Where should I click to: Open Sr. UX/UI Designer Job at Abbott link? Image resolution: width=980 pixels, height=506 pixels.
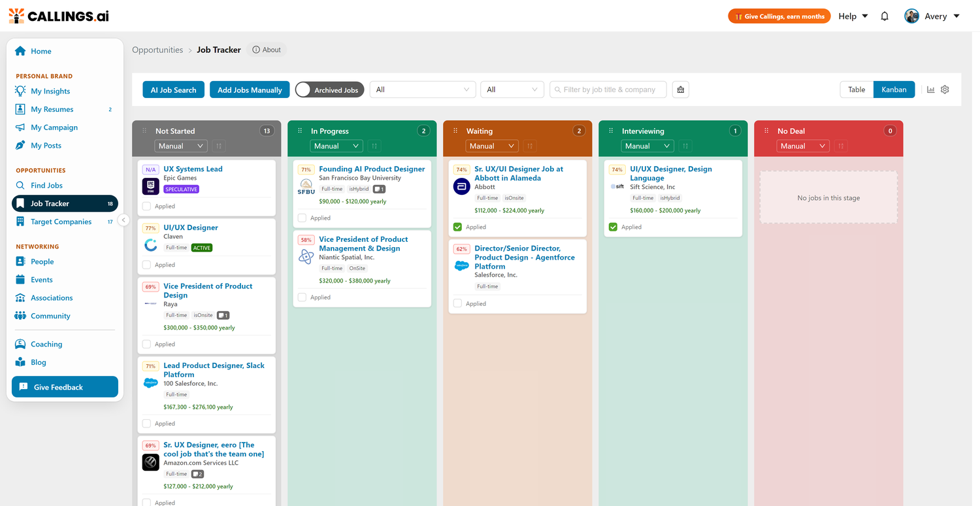pos(519,173)
